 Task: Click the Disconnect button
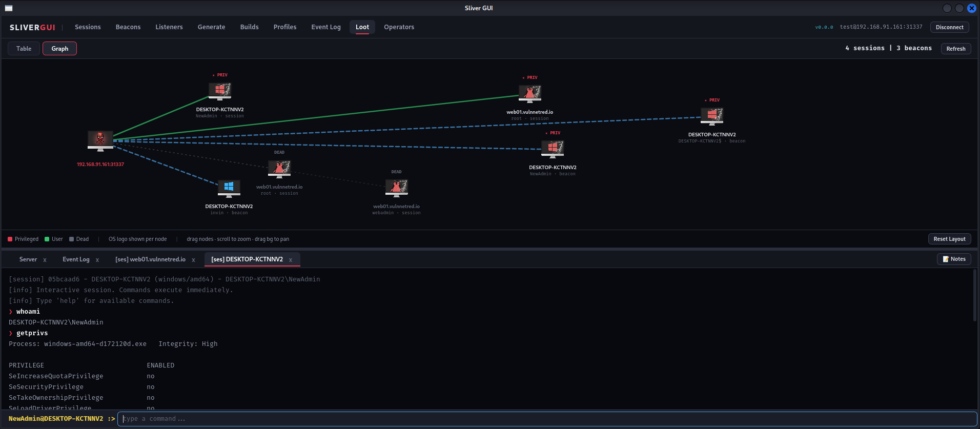(x=950, y=27)
